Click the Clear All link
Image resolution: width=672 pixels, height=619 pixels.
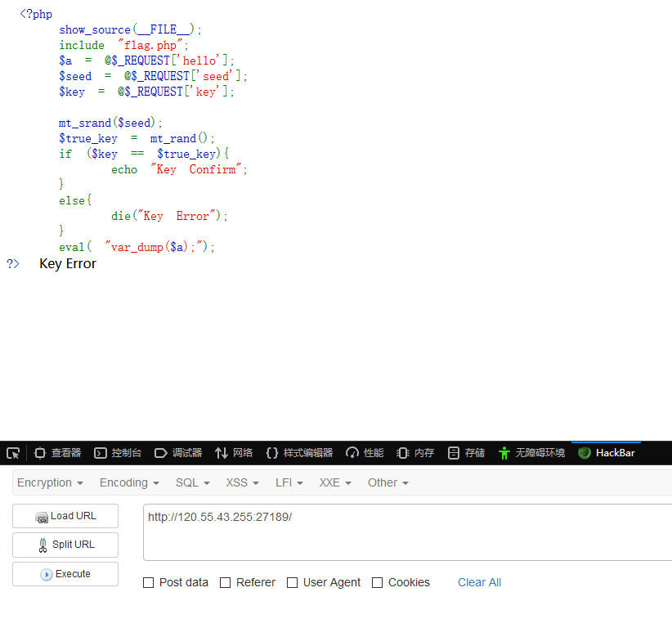coord(479,582)
